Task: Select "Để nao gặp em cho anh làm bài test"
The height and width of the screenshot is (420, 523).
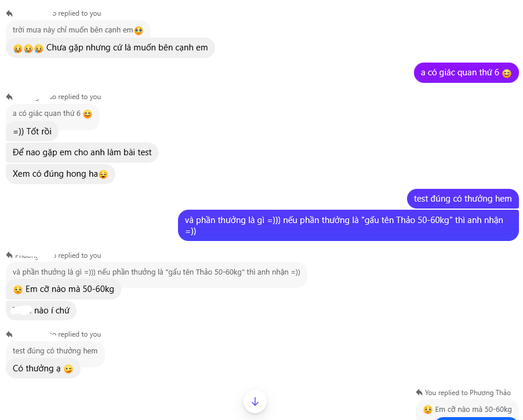Action: 82,152
